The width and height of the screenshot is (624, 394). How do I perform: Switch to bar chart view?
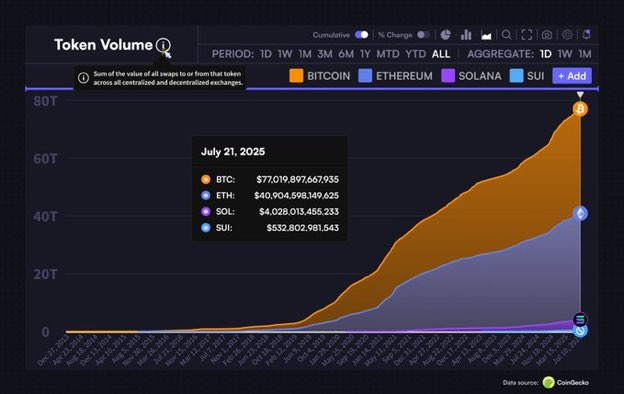click(x=466, y=35)
